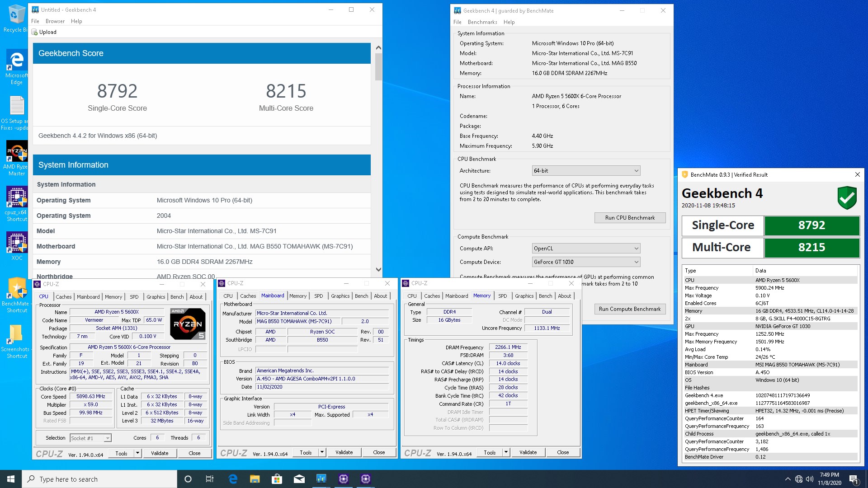Screen dimensions: 868x488
Task: Click scroll up arrow in Geekbench results
Action: point(378,48)
